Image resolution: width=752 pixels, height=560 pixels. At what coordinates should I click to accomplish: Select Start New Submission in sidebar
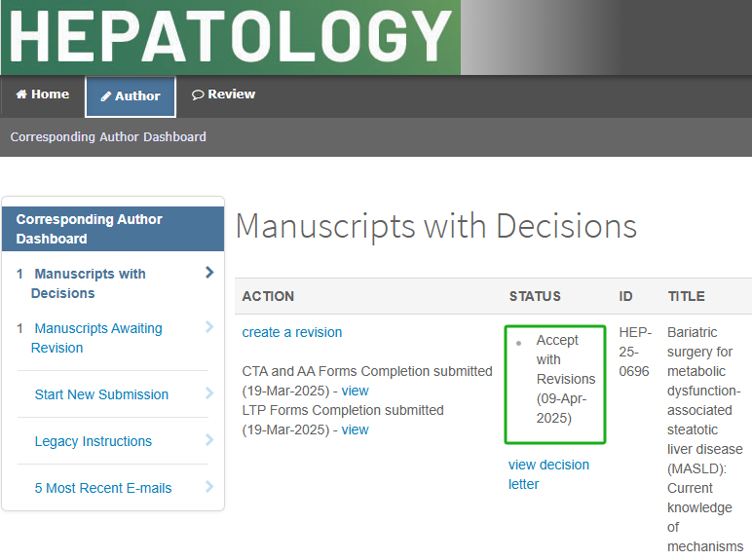point(101,394)
